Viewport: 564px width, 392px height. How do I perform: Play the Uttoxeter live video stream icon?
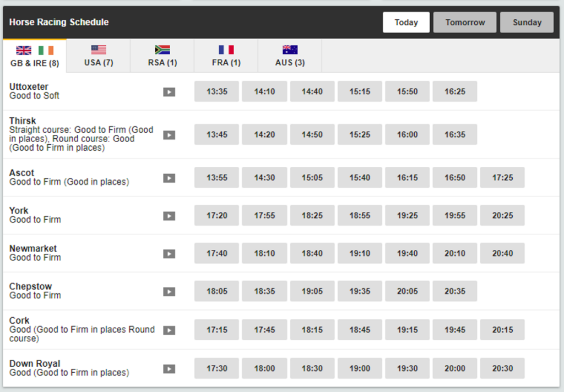pyautogui.click(x=169, y=92)
